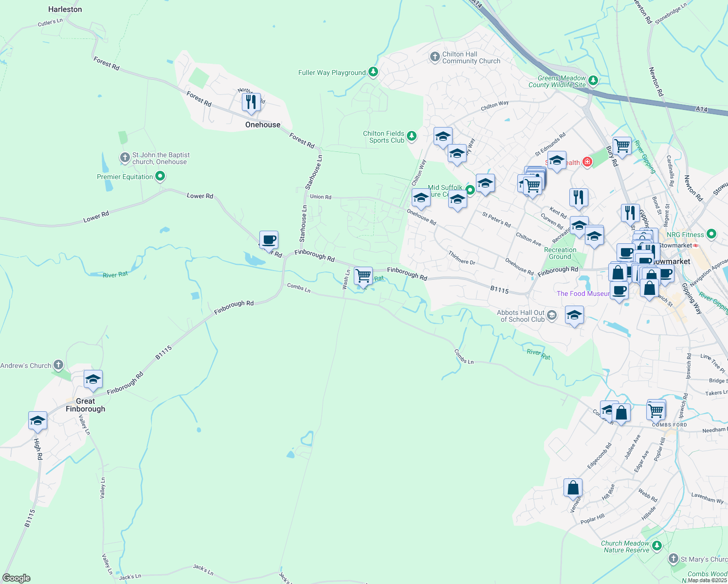Click the Chilton Fields Sports Club pin
Screen dimensions: 728x584
(x=412, y=136)
